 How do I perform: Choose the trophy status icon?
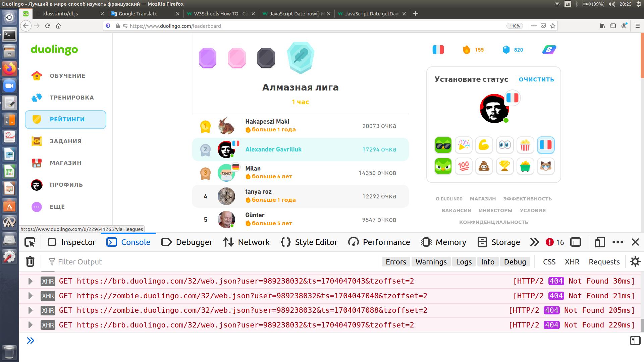504,166
